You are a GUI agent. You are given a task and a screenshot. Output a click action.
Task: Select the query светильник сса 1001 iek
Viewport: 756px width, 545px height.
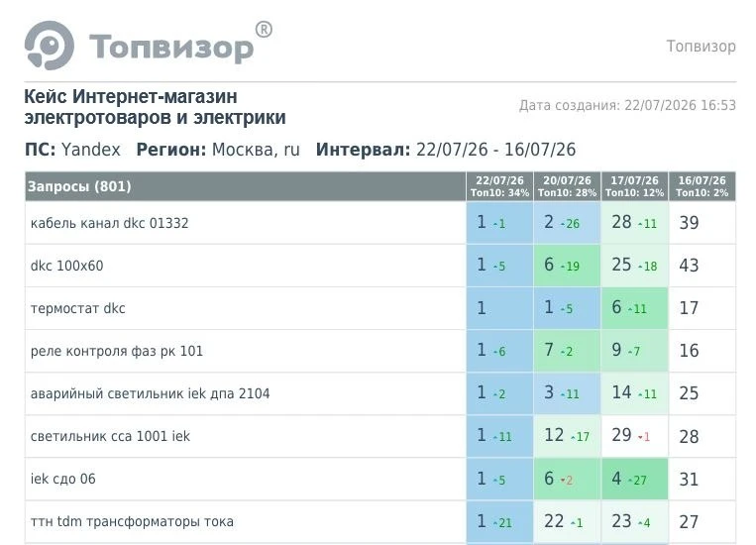(110, 436)
